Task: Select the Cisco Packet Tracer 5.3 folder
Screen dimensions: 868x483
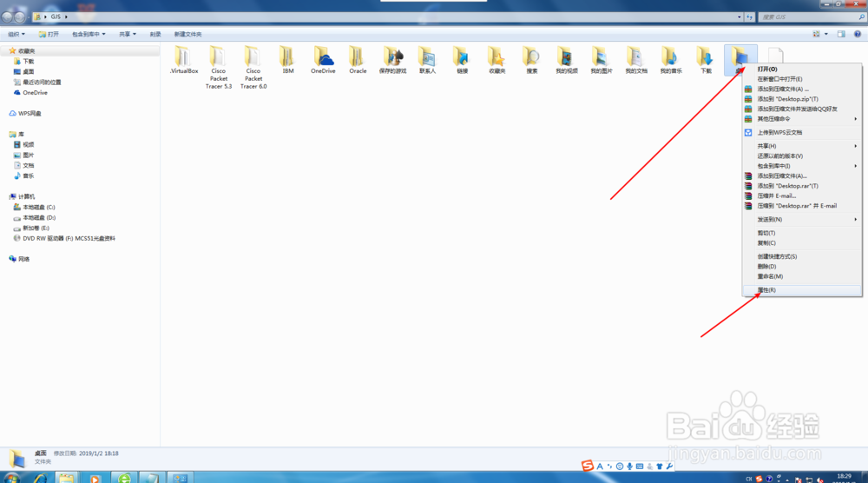Action: pos(219,67)
